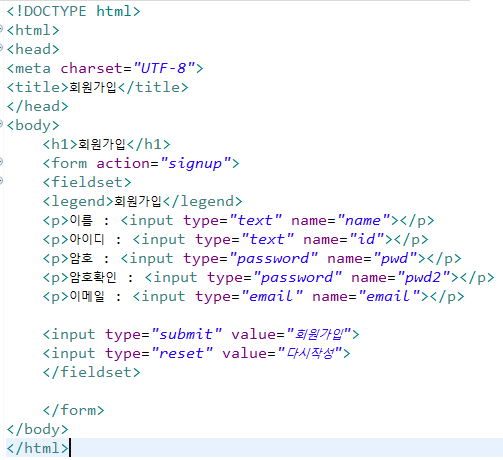Select the "UTF-8" charset value
Viewport: 503px width, 460px height.
click(x=163, y=68)
